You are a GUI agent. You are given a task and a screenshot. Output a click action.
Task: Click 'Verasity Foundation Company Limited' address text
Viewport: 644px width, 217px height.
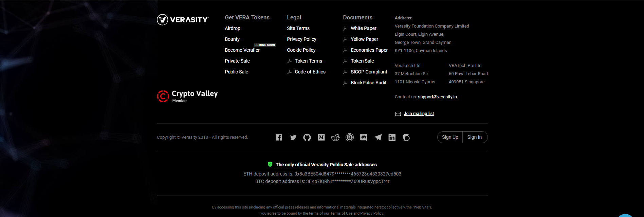(432, 26)
